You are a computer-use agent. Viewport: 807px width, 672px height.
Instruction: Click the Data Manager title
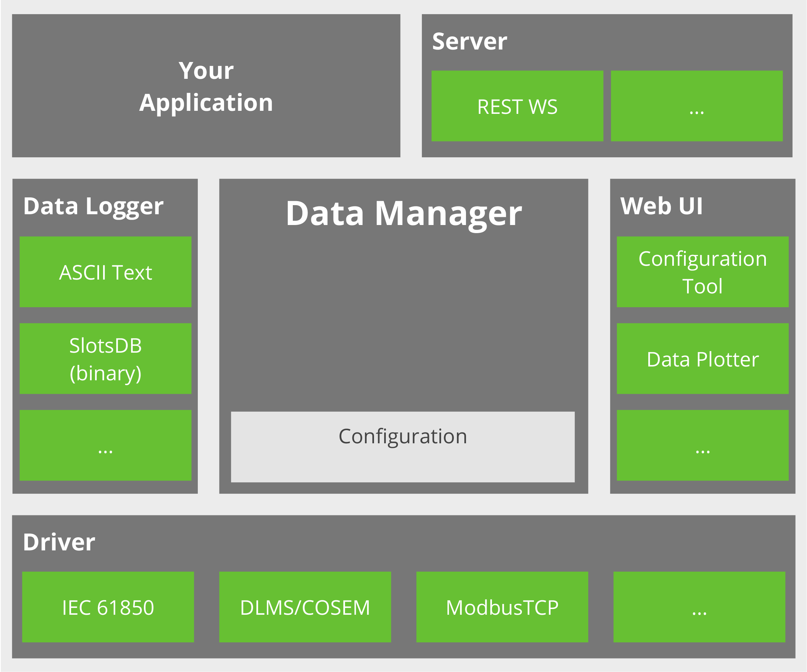[x=404, y=214]
